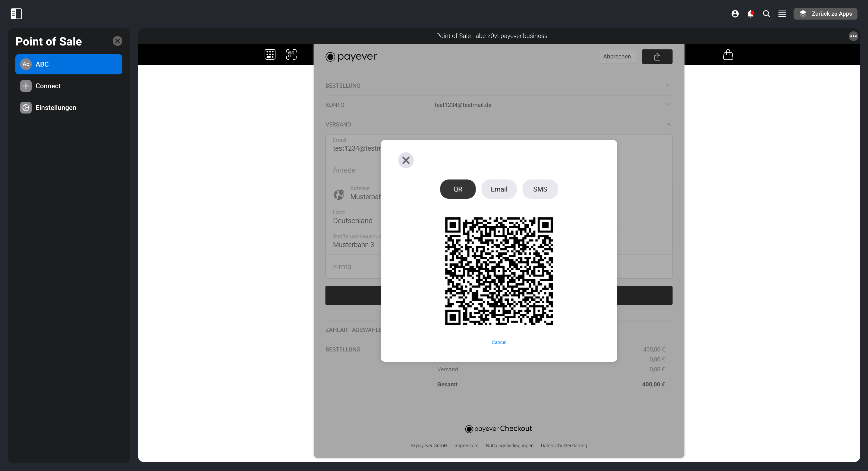Screen dimensions: 868x471
Task: Expand the upper BESTELLUNG section chevron
Action: coord(668,86)
